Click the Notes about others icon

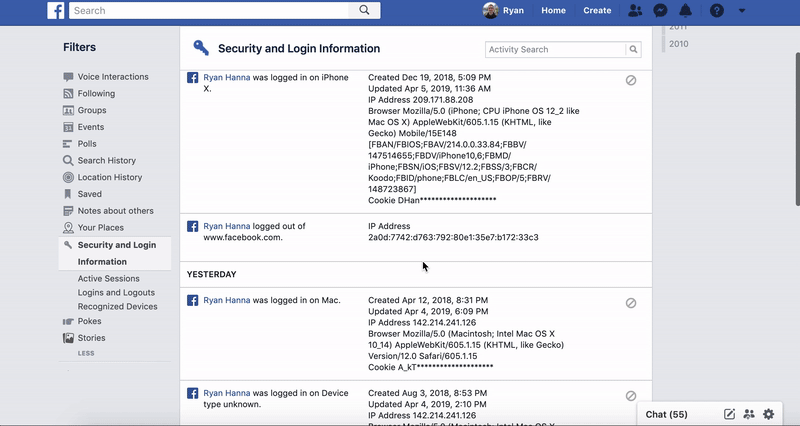68,211
